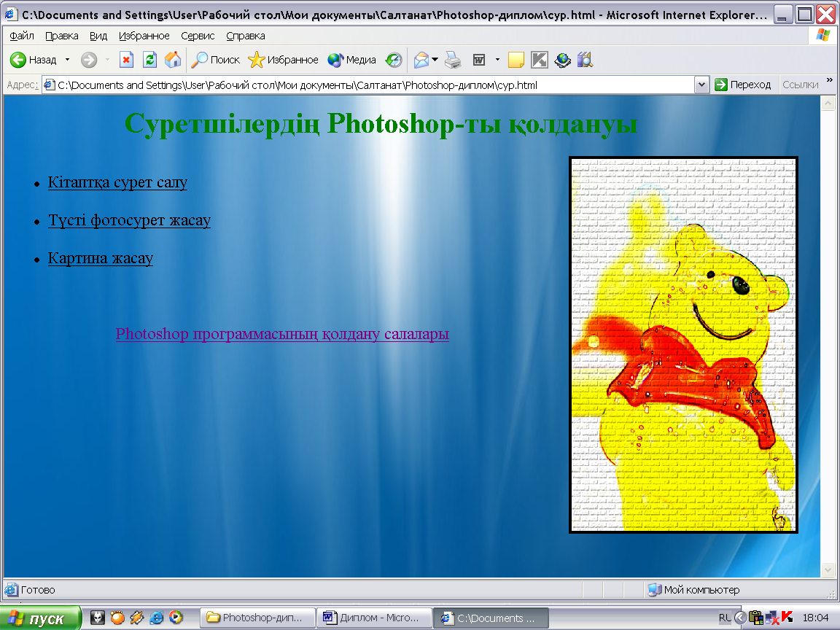The width and height of the screenshot is (840, 630).
Task: Open the History clock icon
Action: click(394, 60)
